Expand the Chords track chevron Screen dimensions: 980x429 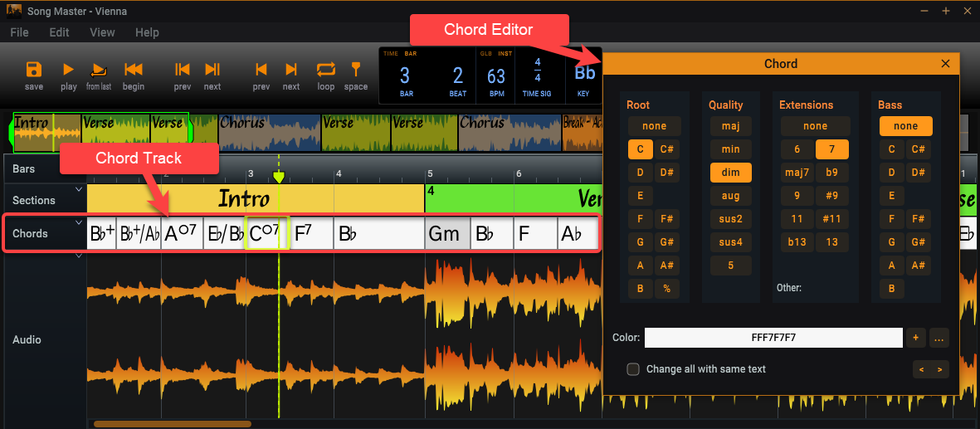tap(79, 223)
